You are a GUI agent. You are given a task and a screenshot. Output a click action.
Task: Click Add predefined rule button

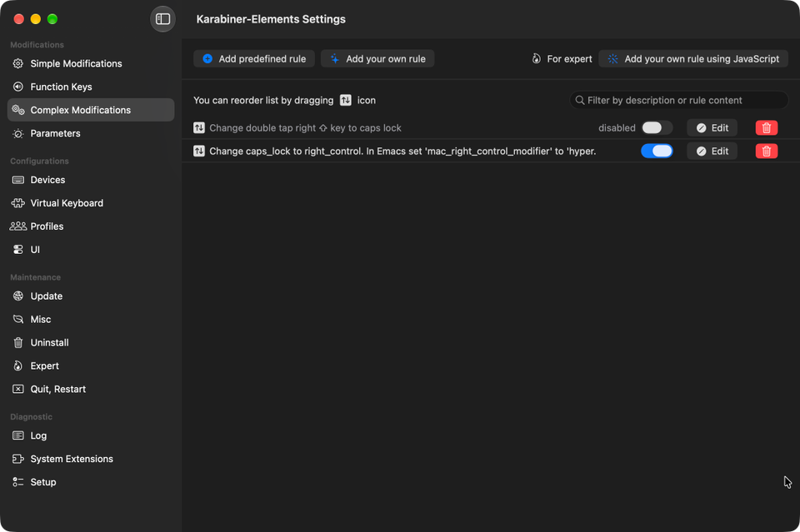[254, 58]
